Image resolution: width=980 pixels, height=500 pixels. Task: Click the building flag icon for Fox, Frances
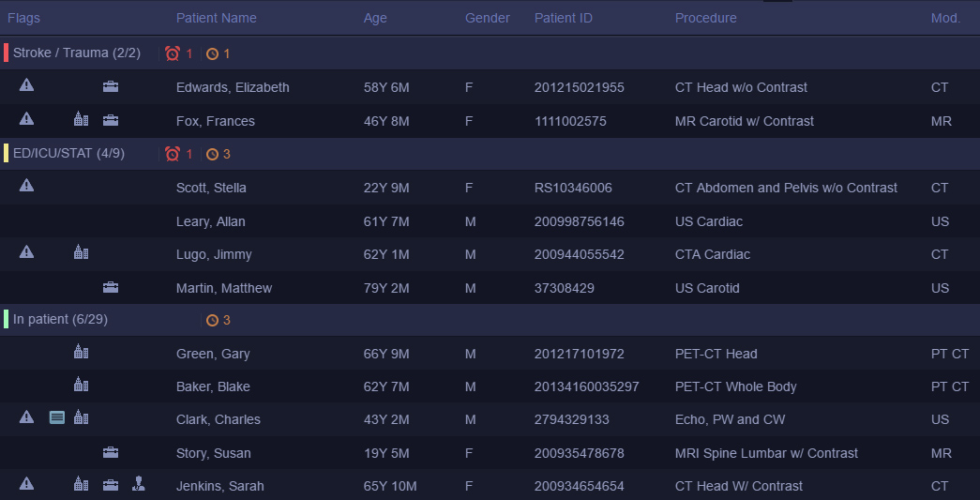[x=82, y=118]
